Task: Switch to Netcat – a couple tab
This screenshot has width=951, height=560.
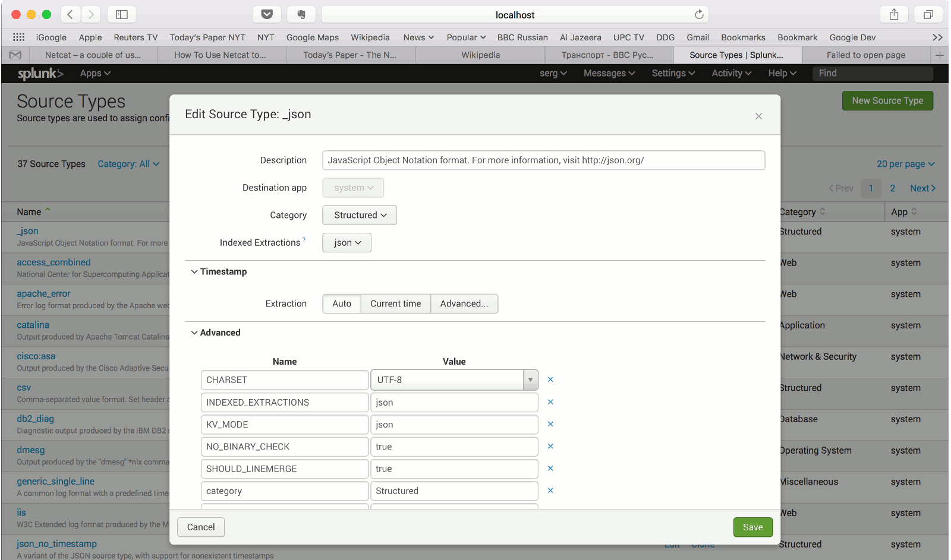Action: tap(93, 55)
